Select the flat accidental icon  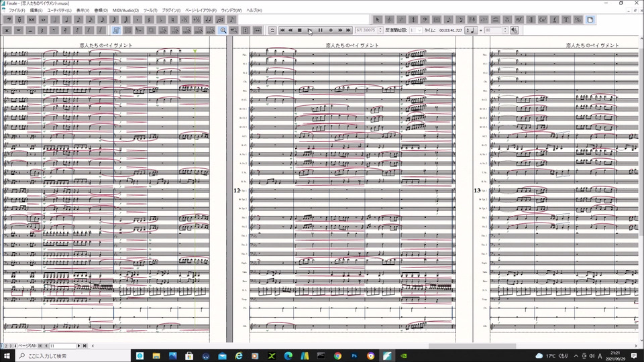click(x=161, y=19)
